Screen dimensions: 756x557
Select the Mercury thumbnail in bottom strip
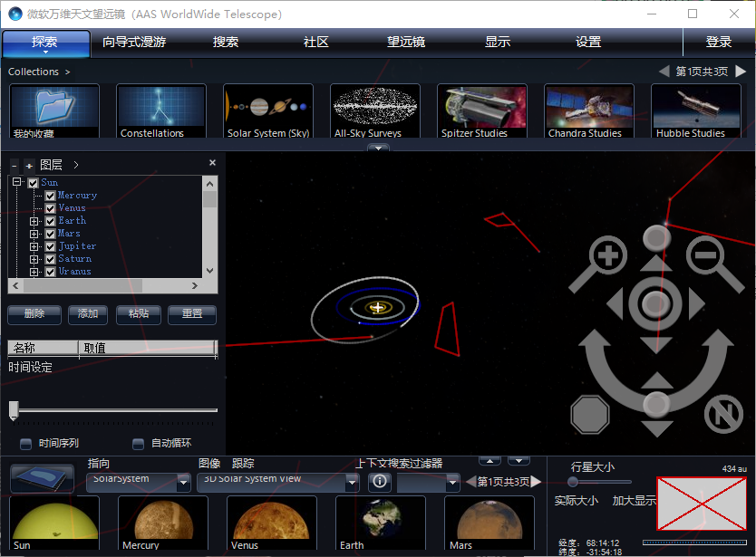click(163, 523)
